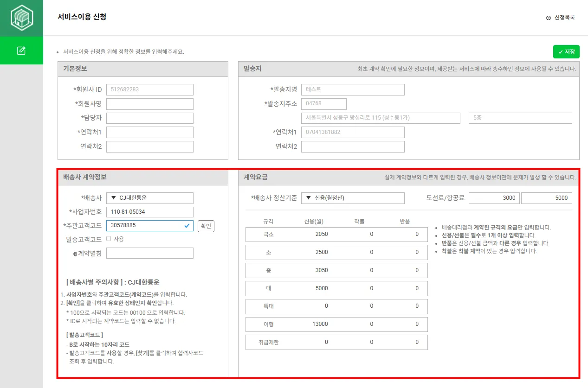
Task: Click the 기본정보 section header
Action: tap(75, 69)
